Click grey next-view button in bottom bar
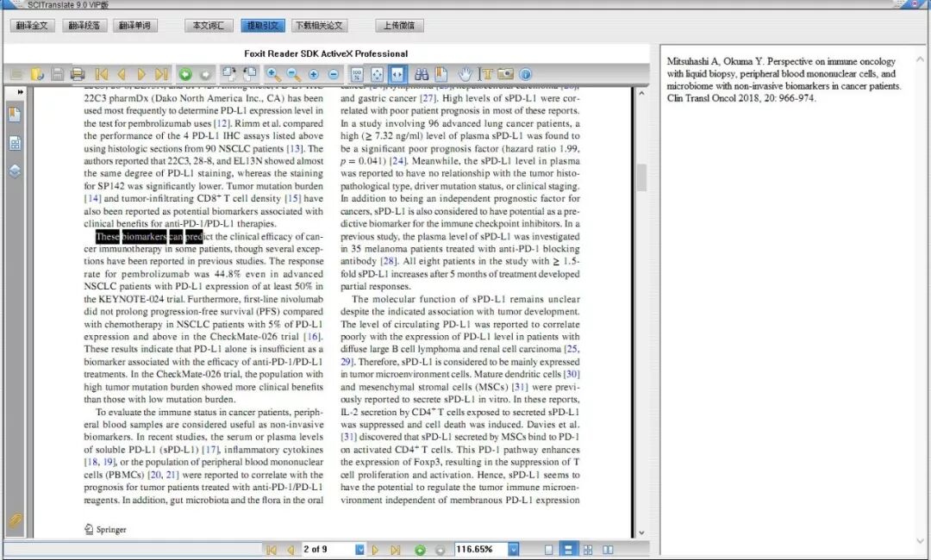The image size is (931, 560). click(x=440, y=550)
